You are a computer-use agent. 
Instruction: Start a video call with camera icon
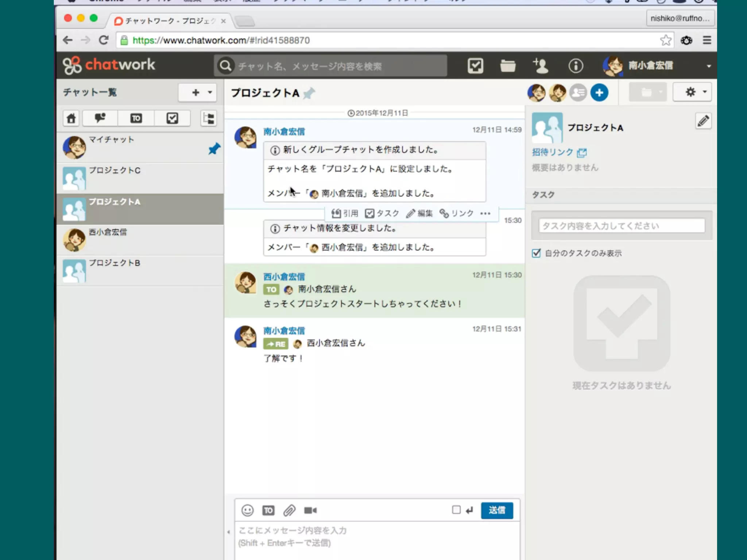[310, 510]
